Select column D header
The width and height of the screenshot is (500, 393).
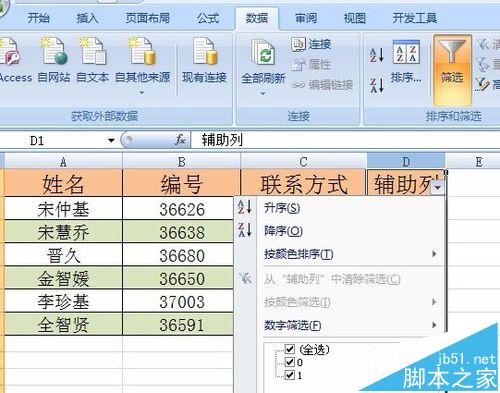406,162
